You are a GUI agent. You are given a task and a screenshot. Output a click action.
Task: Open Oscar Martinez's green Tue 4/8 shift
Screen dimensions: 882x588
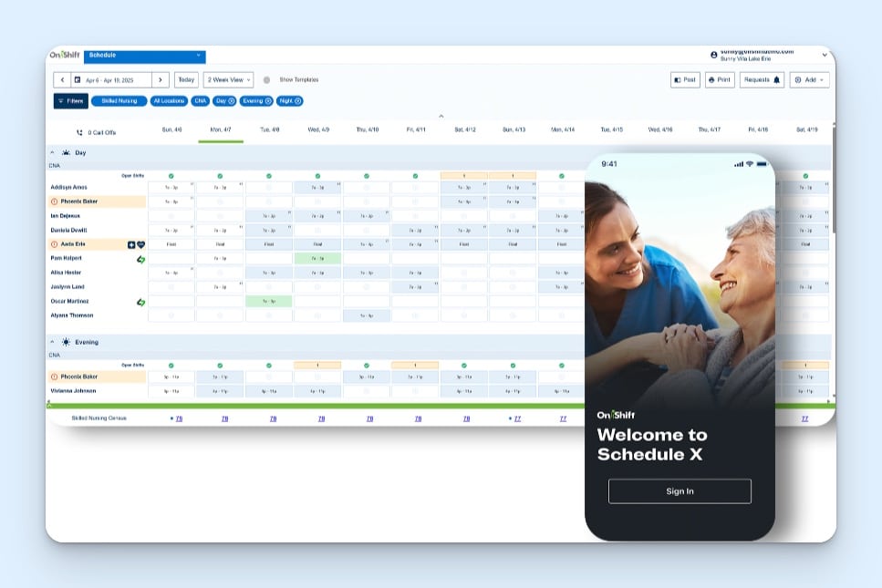269,302
